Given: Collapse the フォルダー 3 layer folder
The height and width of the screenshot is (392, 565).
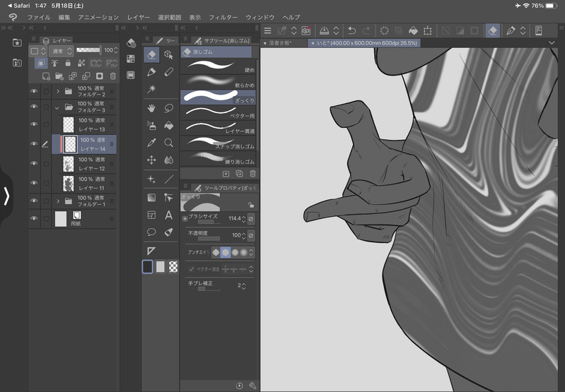Looking at the screenshot, I should pyautogui.click(x=57, y=107).
